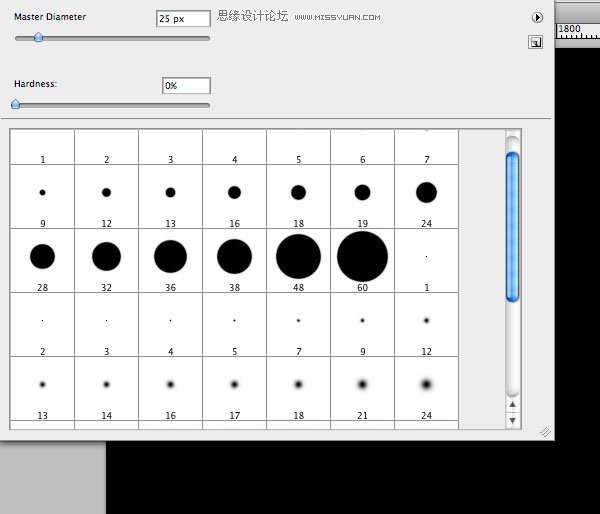Choose the top-row hard brush labeled 7
600x514 pixels.
427,147
